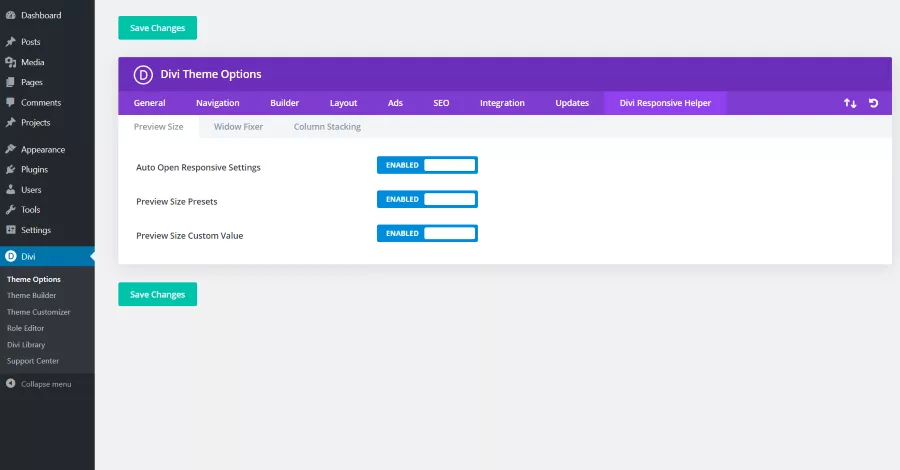Click the Divi circle D sidebar icon
The image size is (900, 470).
[10, 257]
